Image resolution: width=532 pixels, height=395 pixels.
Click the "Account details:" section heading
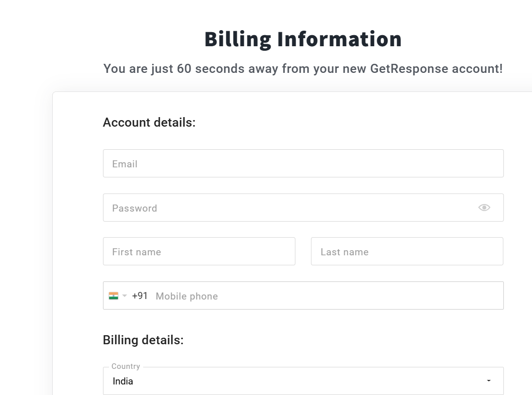[149, 122]
